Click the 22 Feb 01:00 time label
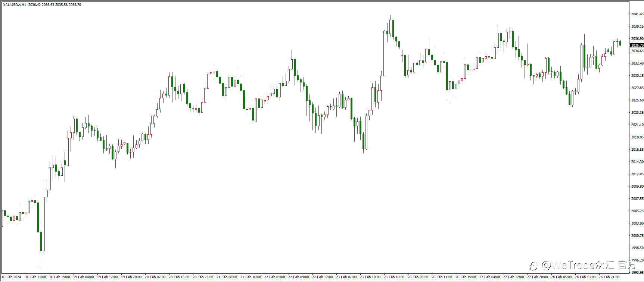 274,277
